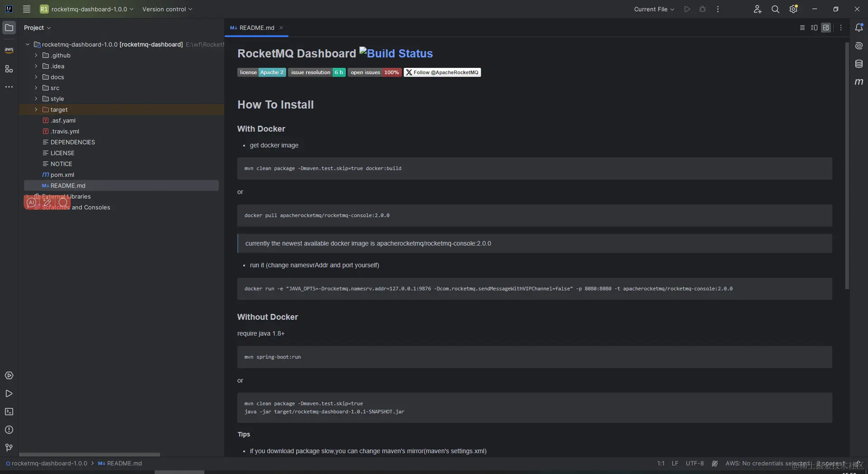Open the Problems tool window
Image resolution: width=868 pixels, height=474 pixels.
point(9,430)
